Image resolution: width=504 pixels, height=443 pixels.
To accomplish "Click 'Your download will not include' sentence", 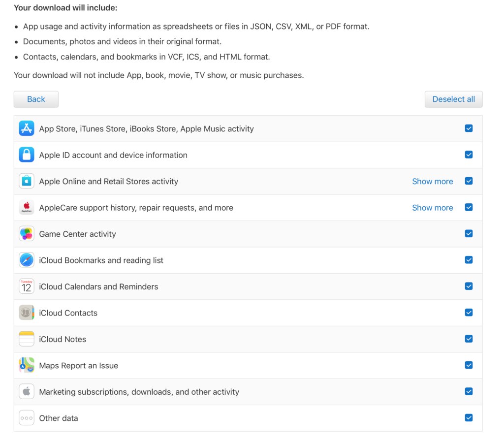I will 159,75.
